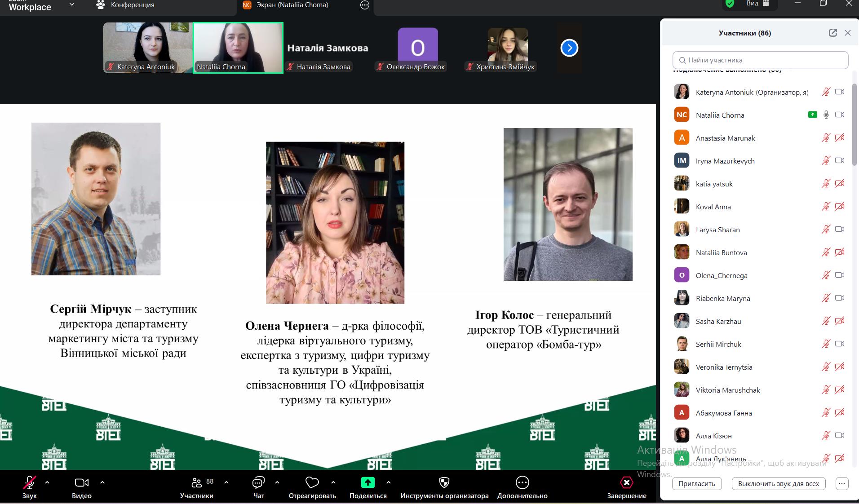This screenshot has width=859, height=504.
Task: Expand audio settings arrow next to Звук
Action: (47, 482)
